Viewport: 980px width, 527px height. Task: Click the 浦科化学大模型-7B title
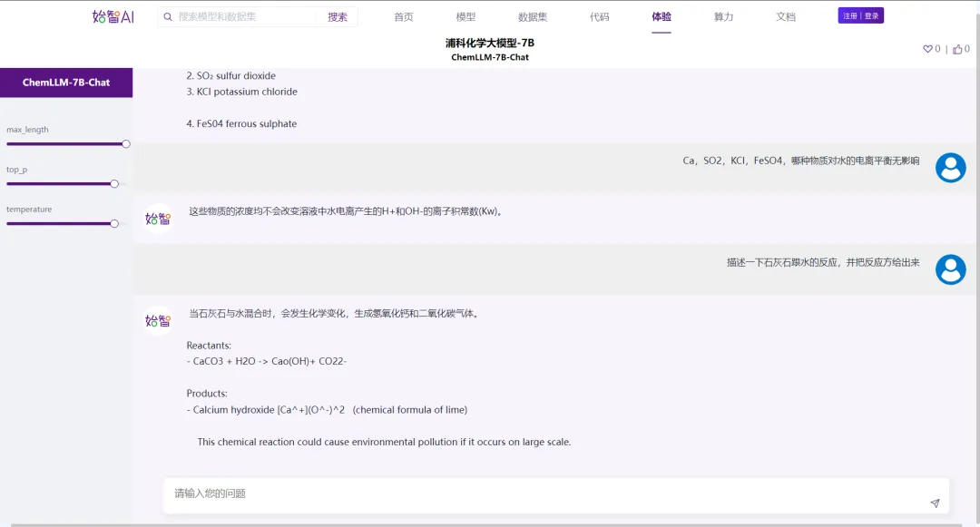[x=490, y=43]
